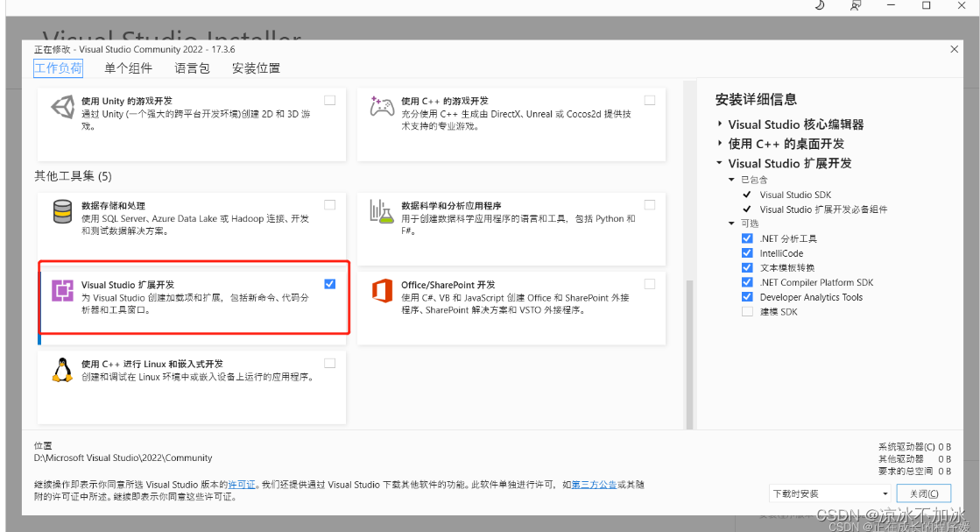Switch to the 安装位置 tab
This screenshot has height=532, width=980.
[257, 68]
